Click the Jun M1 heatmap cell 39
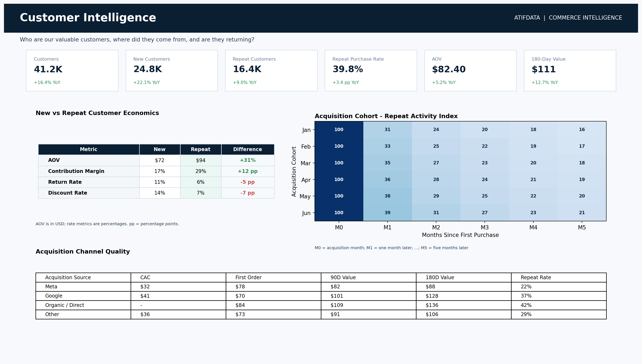642x364 pixels. point(387,213)
